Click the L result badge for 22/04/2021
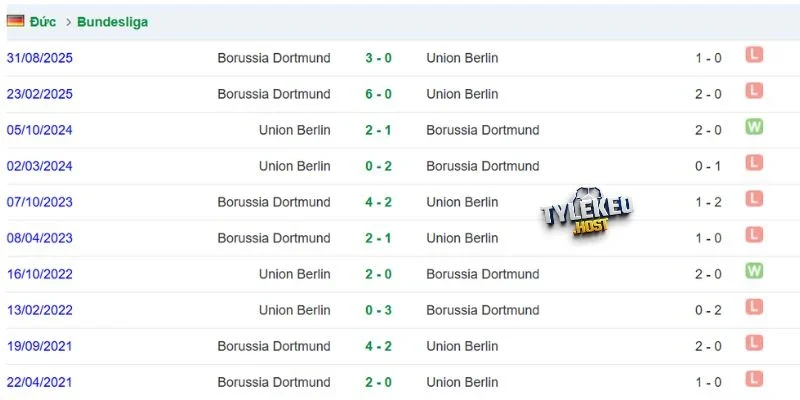The height and width of the screenshot is (400, 800). click(x=754, y=379)
